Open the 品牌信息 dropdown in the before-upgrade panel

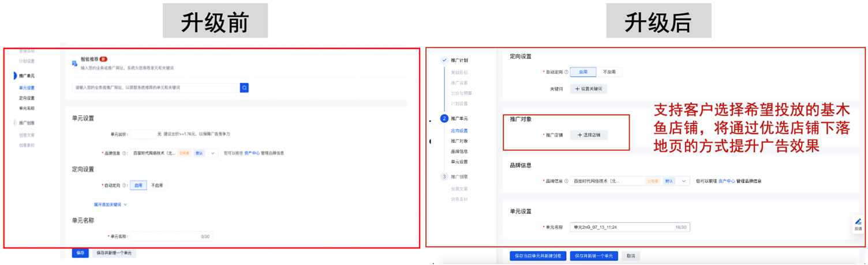click(213, 153)
